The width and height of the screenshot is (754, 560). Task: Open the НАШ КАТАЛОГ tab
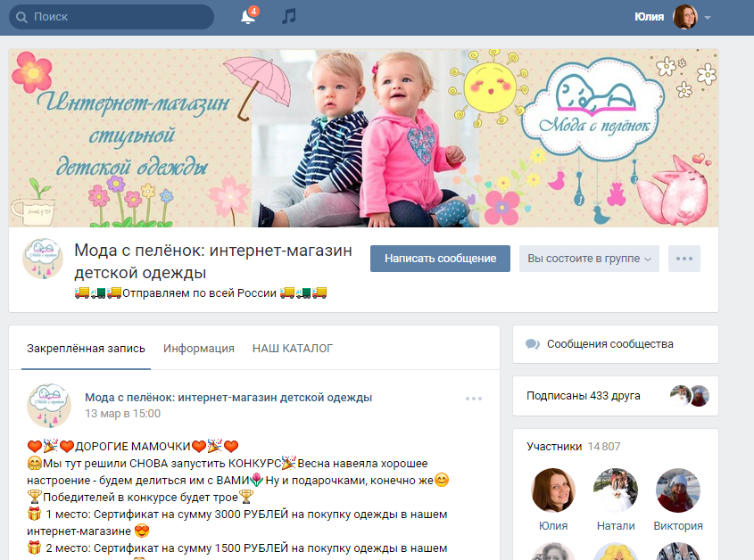pyautogui.click(x=293, y=349)
